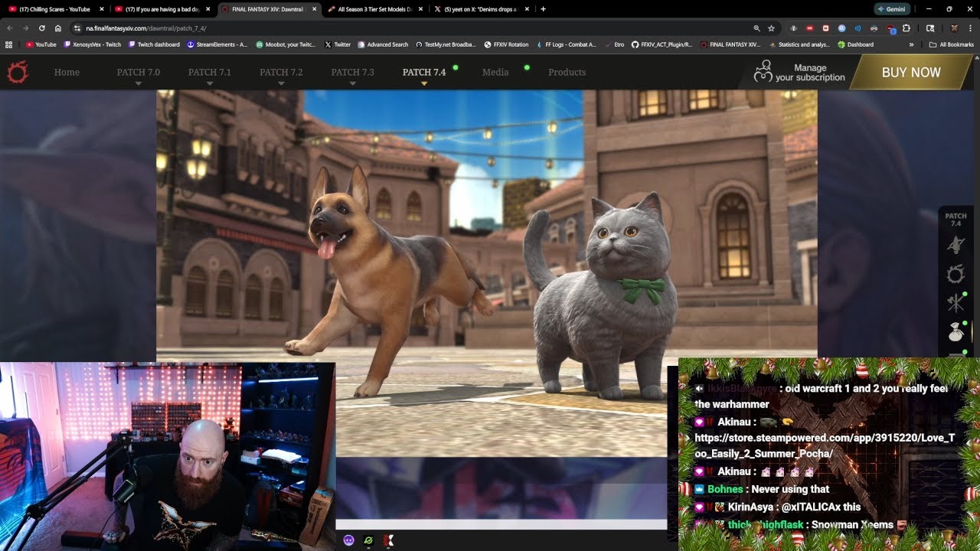980x551 pixels.
Task: Open the meteor ring icon in side nav
Action: coord(955,274)
